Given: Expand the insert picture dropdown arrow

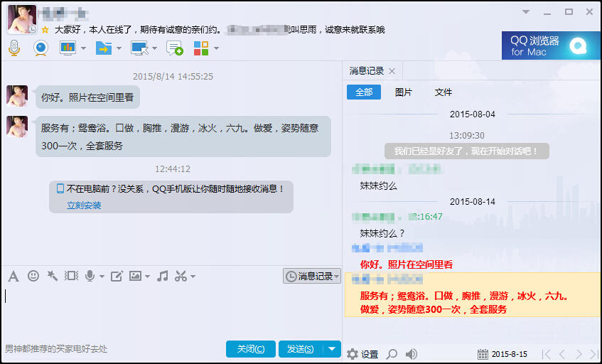Looking at the screenshot, I should pyautogui.click(x=147, y=276).
